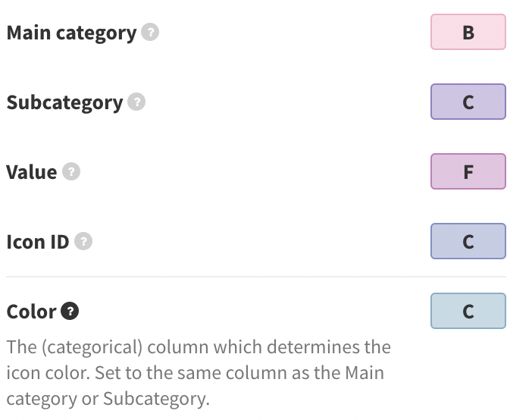Click the Value column box labeled F
532x420 pixels.
[468, 171]
